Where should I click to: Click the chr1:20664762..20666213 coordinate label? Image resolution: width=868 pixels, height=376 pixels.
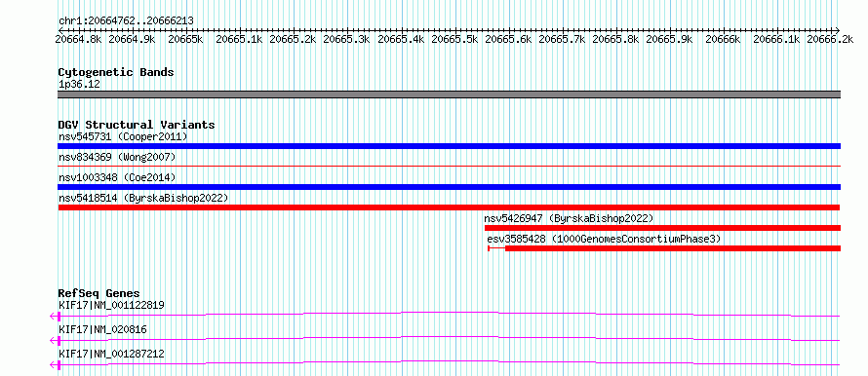tap(126, 20)
